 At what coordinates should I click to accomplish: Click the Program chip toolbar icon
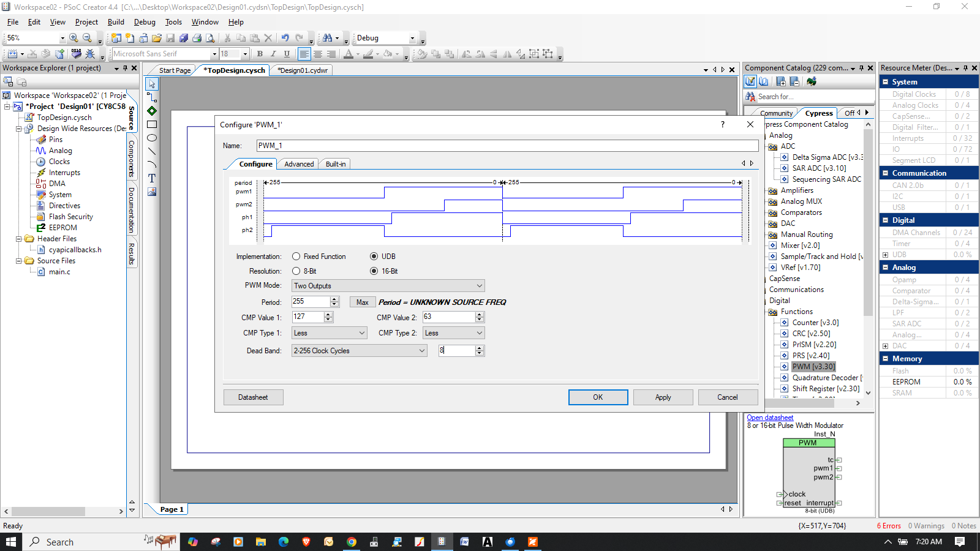[77, 54]
